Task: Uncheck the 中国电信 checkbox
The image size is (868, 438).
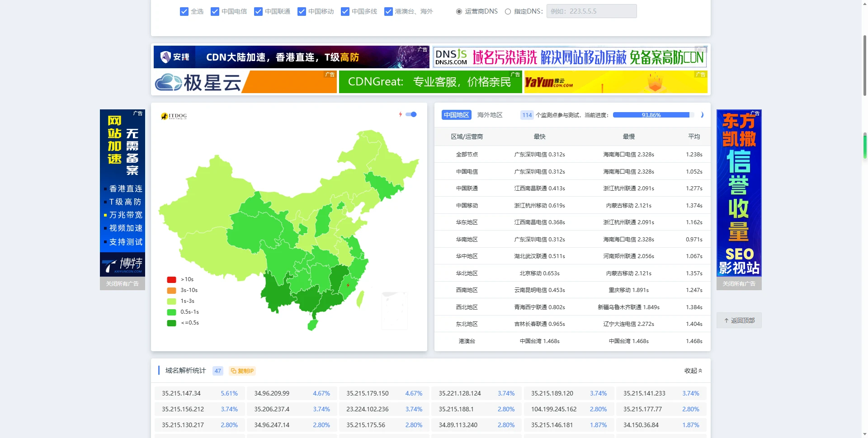Action: tap(215, 12)
